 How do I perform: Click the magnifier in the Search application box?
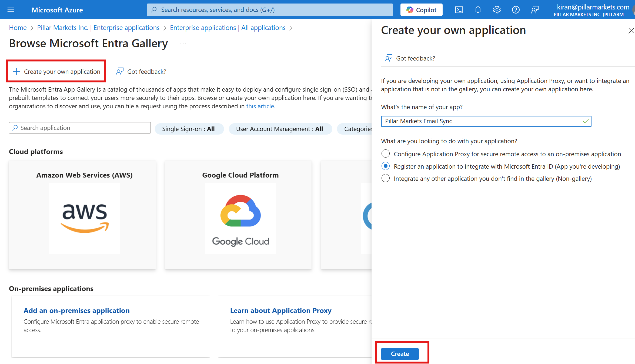[15, 128]
